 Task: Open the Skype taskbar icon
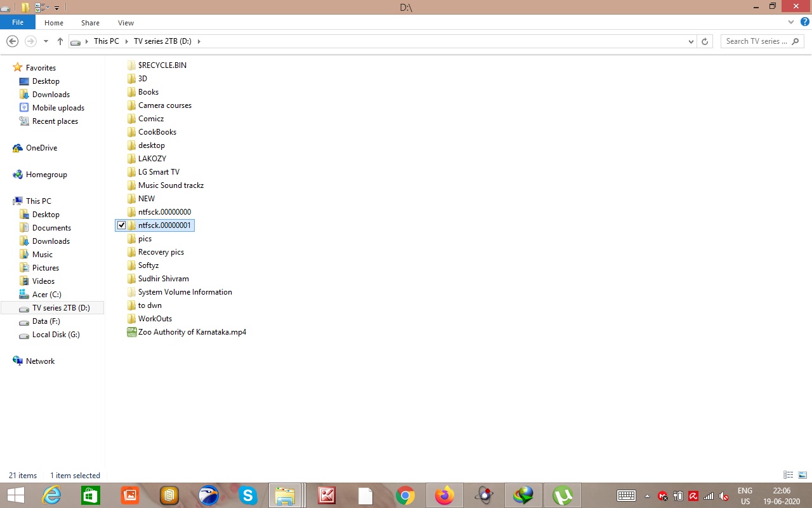coord(247,495)
